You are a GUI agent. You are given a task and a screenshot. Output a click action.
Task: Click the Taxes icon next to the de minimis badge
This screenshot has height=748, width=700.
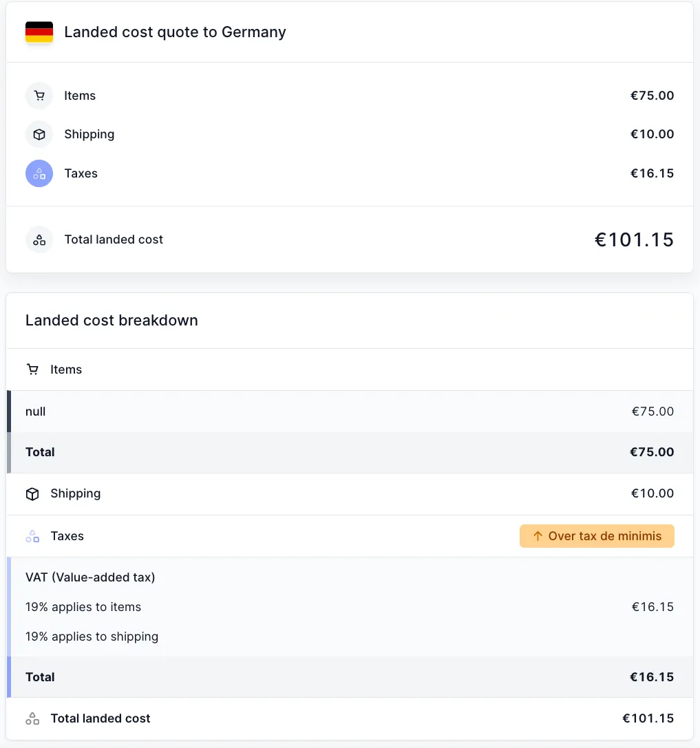pyautogui.click(x=32, y=536)
